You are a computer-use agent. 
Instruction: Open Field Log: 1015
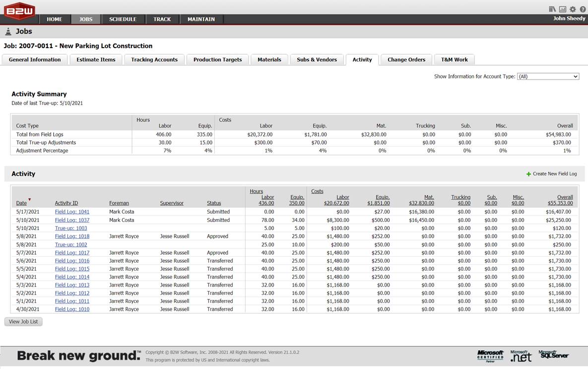coord(72,269)
